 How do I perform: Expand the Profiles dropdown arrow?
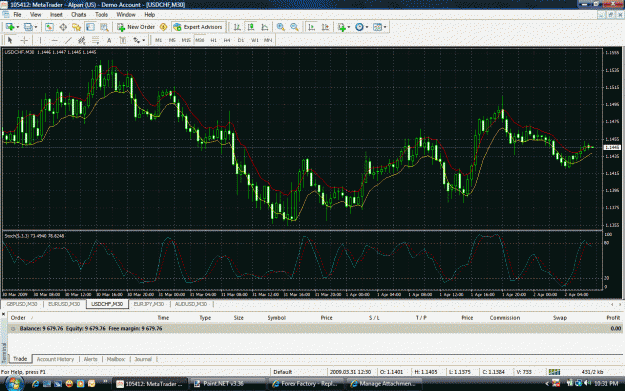point(36,27)
